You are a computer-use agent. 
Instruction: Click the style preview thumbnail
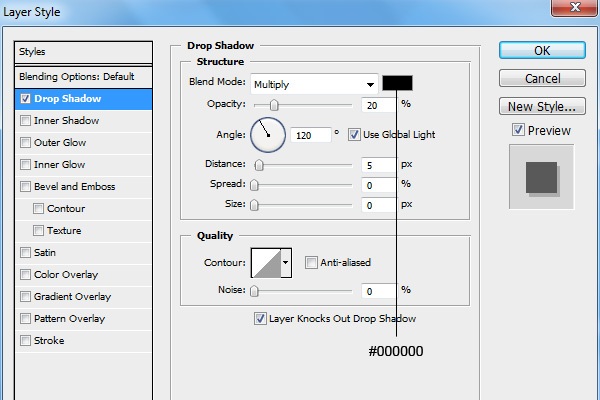point(541,177)
